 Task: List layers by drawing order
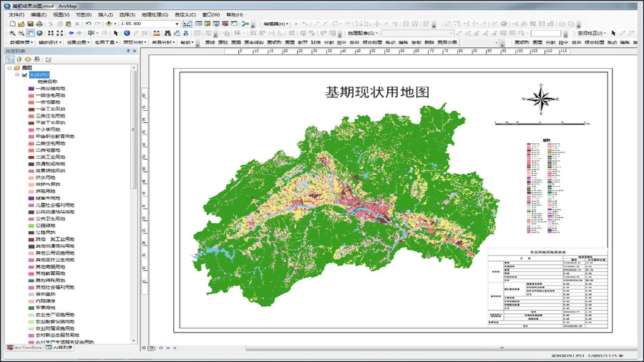click(x=10, y=59)
